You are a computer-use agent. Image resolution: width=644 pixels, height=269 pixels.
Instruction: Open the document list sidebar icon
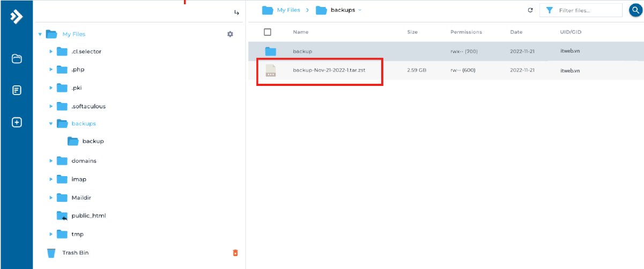[17, 90]
